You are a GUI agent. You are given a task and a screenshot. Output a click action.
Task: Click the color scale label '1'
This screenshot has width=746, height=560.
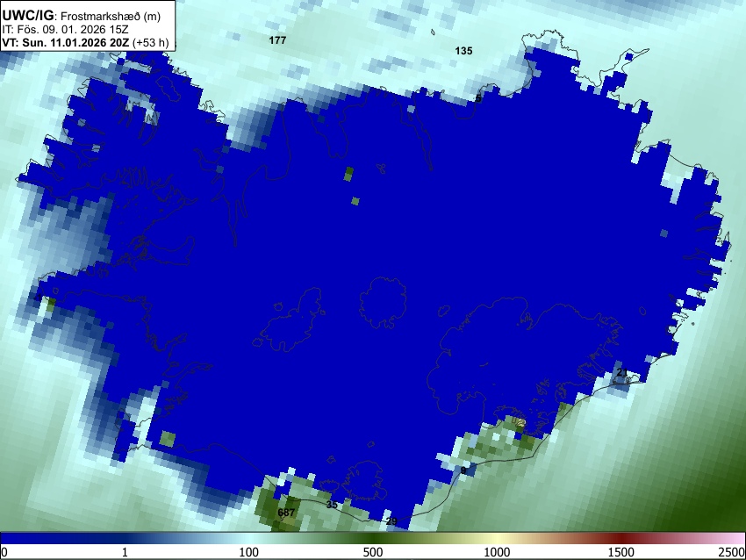125,552
